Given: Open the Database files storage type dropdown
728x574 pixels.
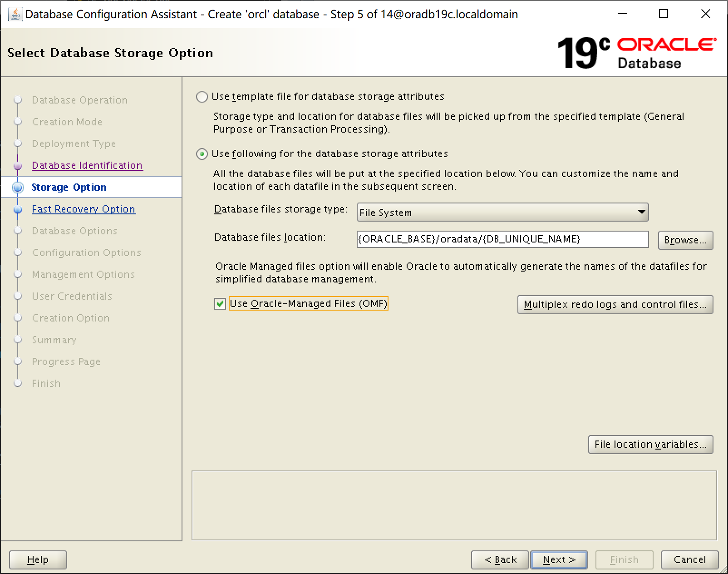Looking at the screenshot, I should point(502,212).
